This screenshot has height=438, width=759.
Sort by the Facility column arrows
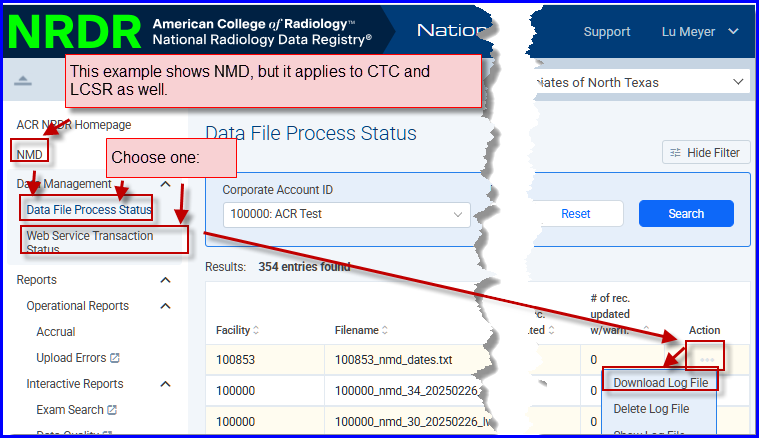click(256, 330)
